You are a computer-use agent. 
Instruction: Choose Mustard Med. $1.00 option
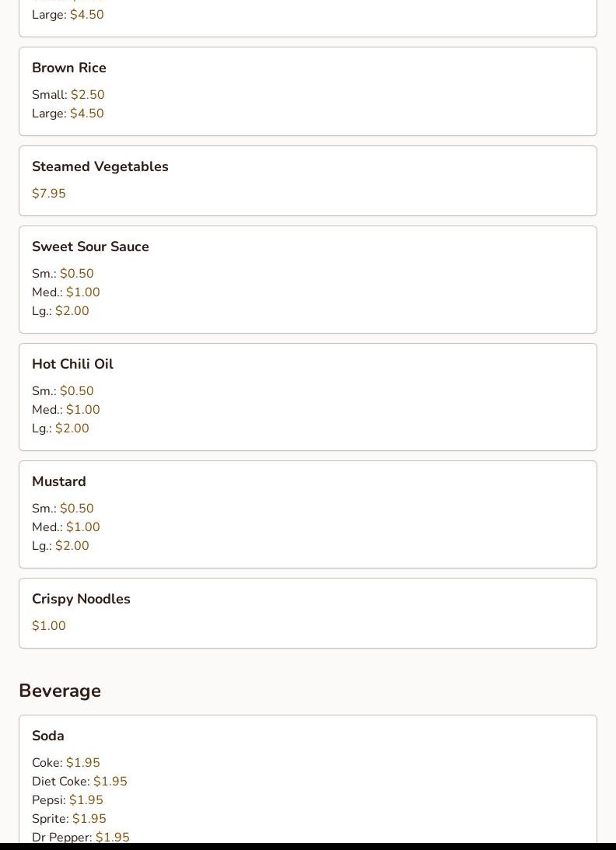66,527
